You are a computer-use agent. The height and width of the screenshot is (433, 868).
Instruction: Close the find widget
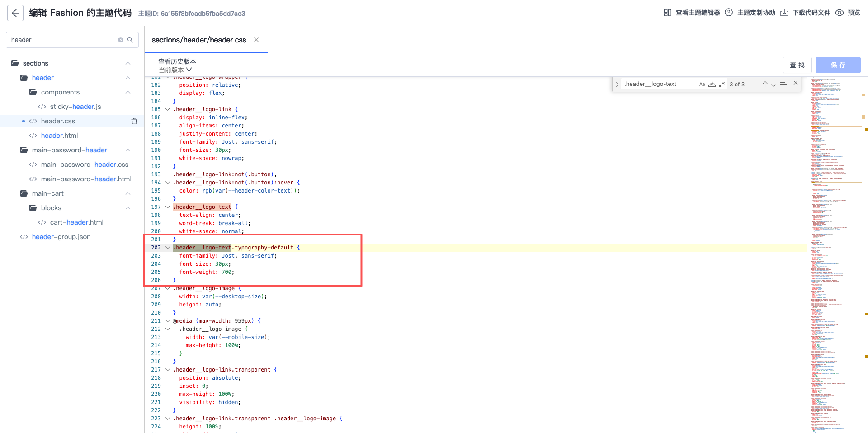pos(796,83)
